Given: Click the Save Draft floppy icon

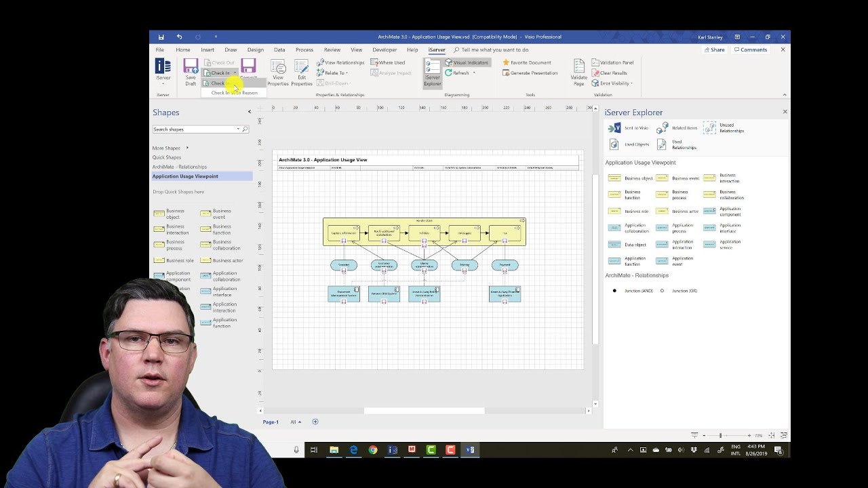Looking at the screenshot, I should pos(191,66).
